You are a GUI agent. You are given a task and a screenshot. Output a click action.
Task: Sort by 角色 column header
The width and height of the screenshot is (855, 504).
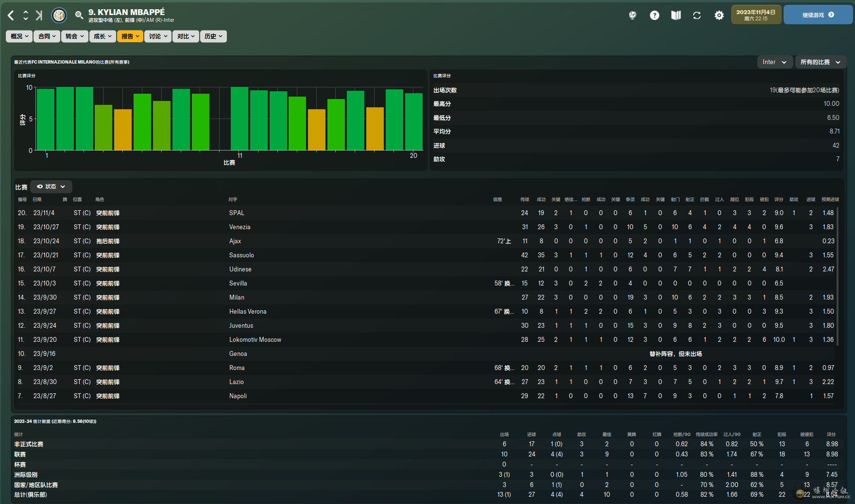point(100,200)
